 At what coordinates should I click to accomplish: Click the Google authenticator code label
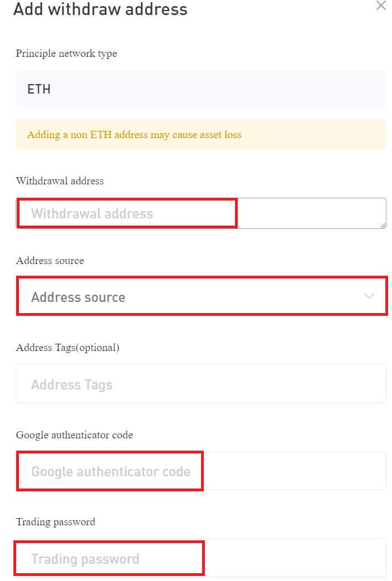pyautogui.click(x=73, y=435)
